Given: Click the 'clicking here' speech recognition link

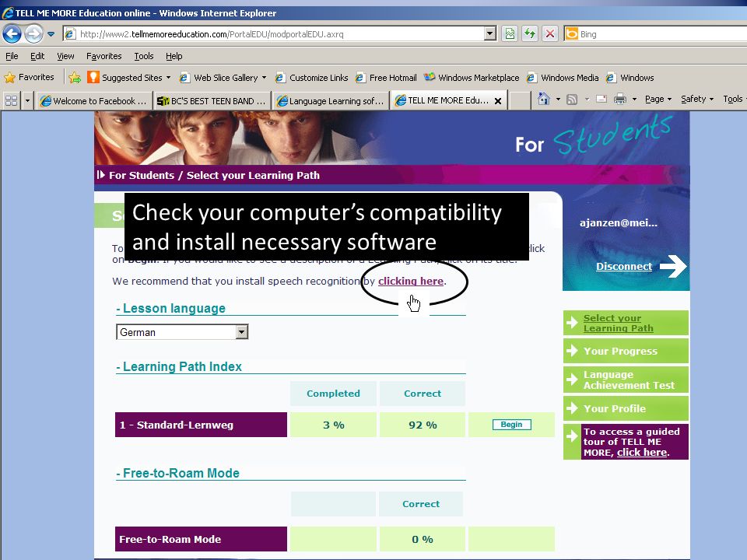Looking at the screenshot, I should 411,281.
